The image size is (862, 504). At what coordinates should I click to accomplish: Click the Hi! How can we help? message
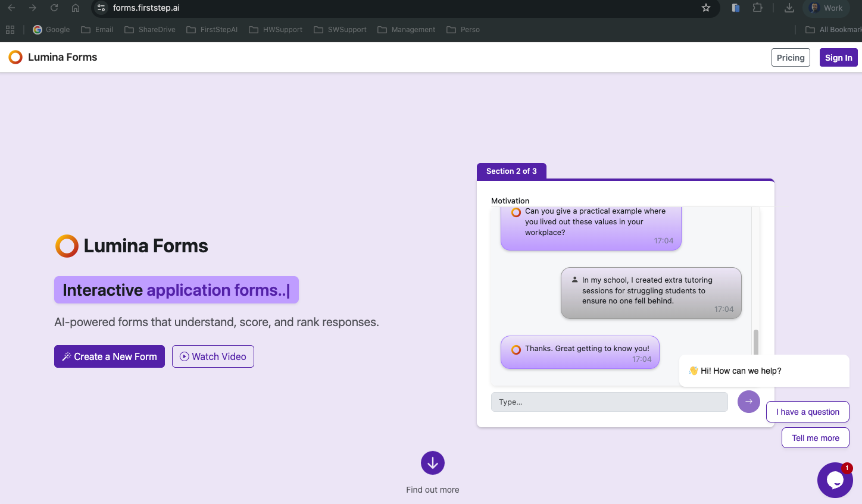[764, 371]
